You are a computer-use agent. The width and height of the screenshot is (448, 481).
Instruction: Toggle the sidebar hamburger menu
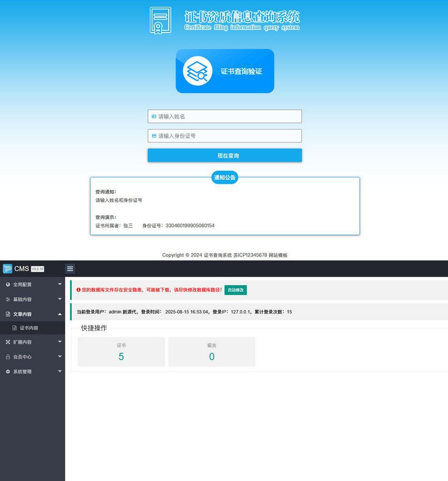coord(70,269)
